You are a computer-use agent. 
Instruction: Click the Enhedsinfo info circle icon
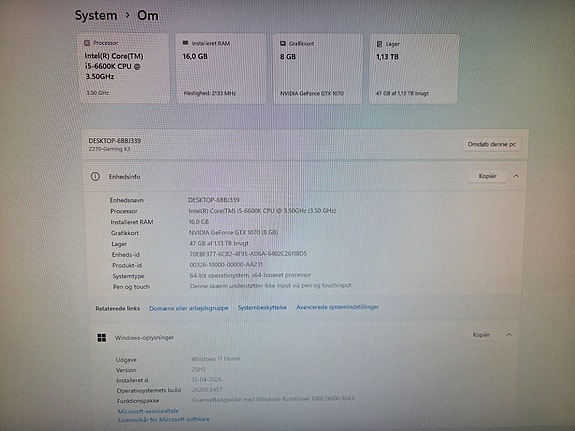pyautogui.click(x=95, y=176)
